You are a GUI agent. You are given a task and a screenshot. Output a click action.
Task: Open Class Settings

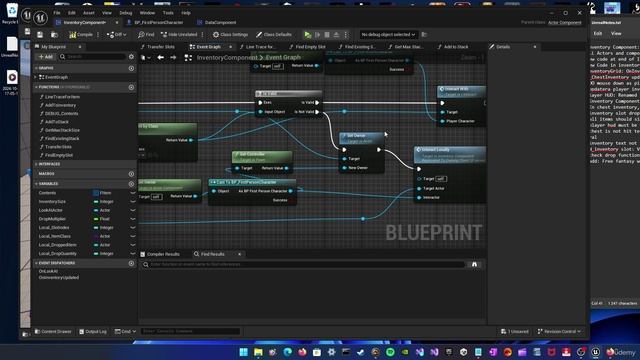click(x=230, y=35)
